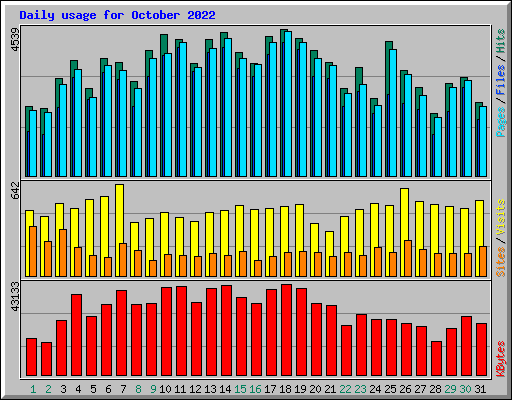This screenshot has height=400, width=512.
Task: Click day label 5 on the x-axis
Action: [x=93, y=389]
